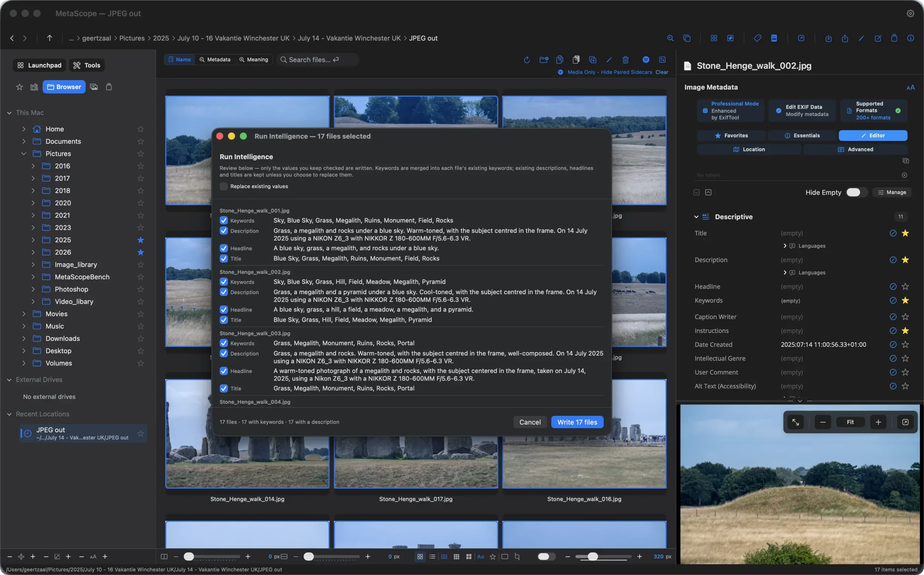Screen dimensions: 924x575
Task: Click the Write 17 files button
Action: [x=577, y=422]
